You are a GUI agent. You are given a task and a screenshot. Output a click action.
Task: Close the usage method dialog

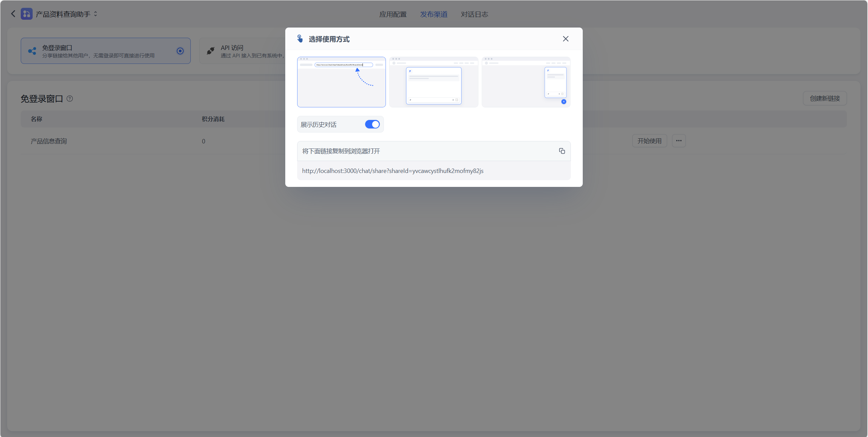(x=565, y=39)
